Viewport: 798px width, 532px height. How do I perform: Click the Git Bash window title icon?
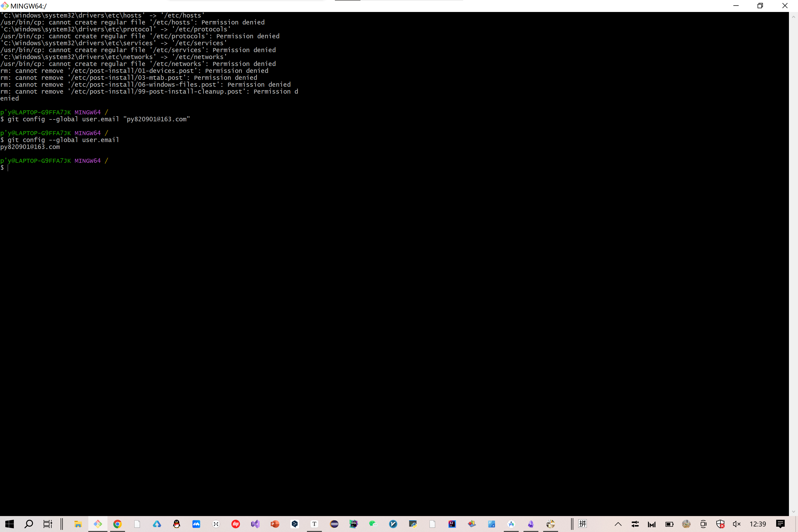point(5,6)
